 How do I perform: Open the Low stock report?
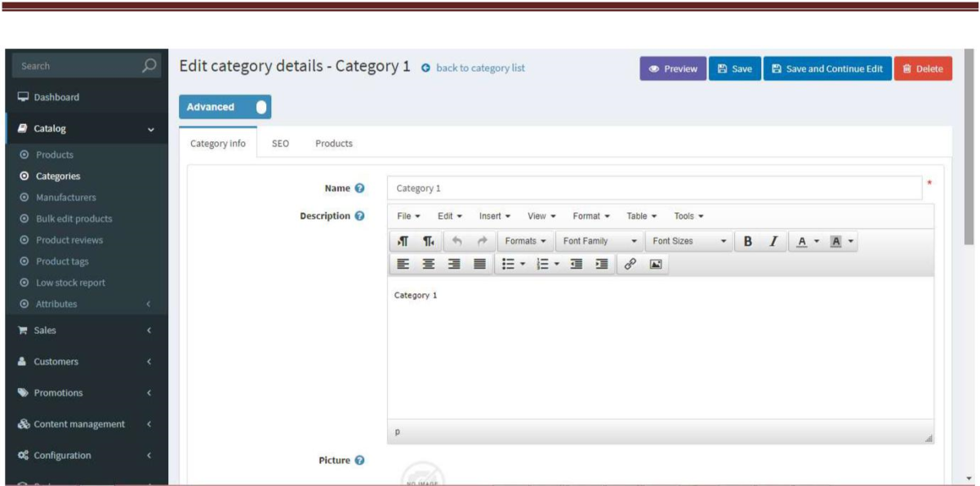coord(70,283)
